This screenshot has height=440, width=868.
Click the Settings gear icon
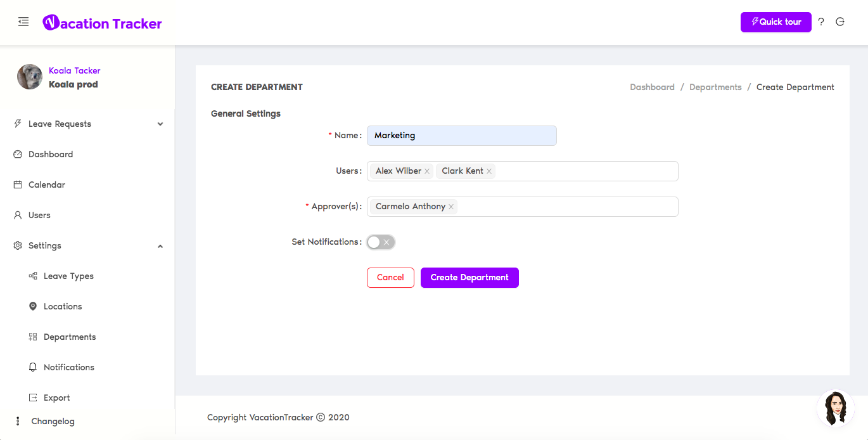tap(18, 245)
